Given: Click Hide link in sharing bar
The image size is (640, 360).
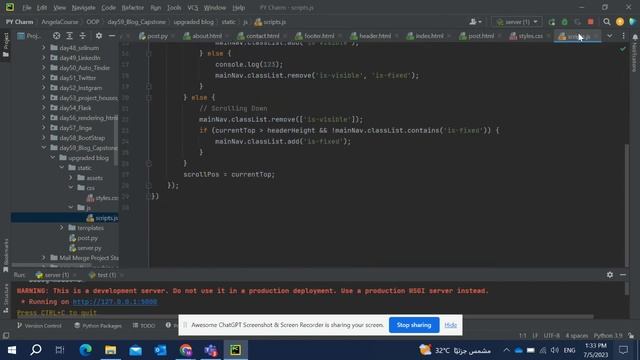Looking at the screenshot, I should click(x=451, y=325).
